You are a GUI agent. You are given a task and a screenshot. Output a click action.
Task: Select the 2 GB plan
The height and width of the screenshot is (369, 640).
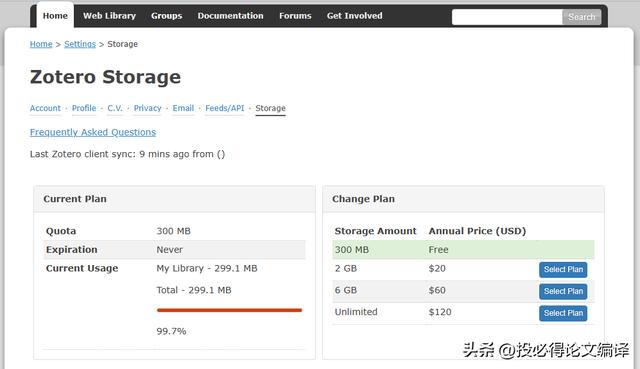563,269
